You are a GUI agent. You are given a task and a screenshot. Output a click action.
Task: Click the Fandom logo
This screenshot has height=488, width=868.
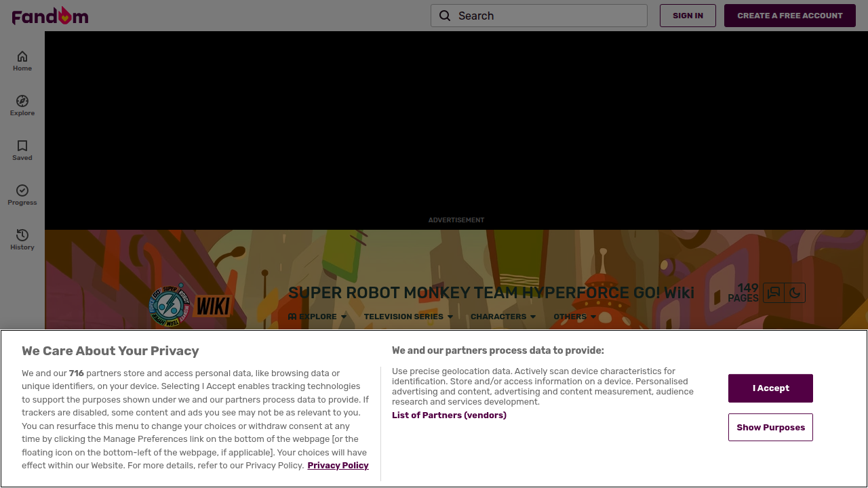[50, 16]
